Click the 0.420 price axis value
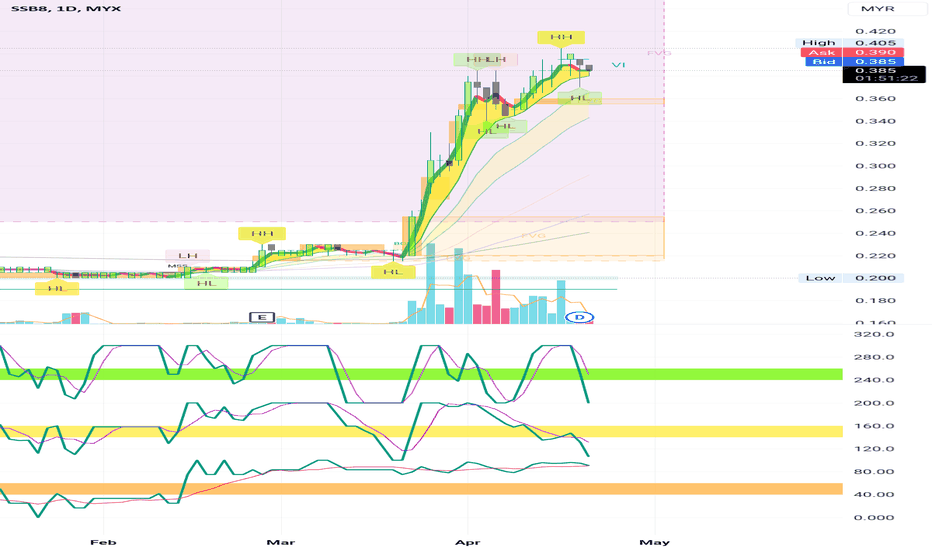 point(875,32)
